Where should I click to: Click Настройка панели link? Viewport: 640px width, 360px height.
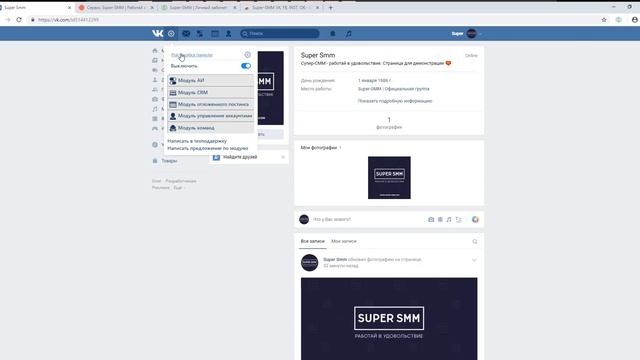coord(192,55)
